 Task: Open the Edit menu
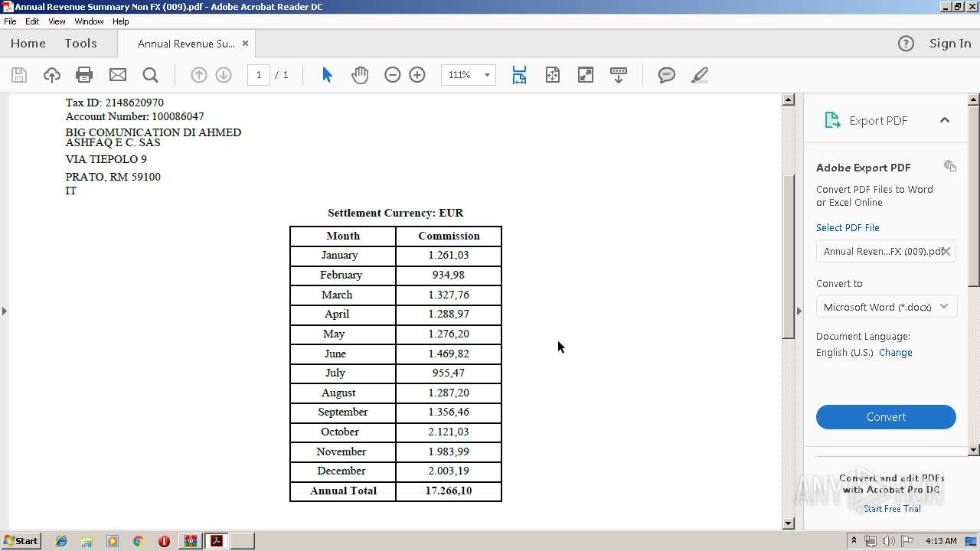click(x=32, y=21)
